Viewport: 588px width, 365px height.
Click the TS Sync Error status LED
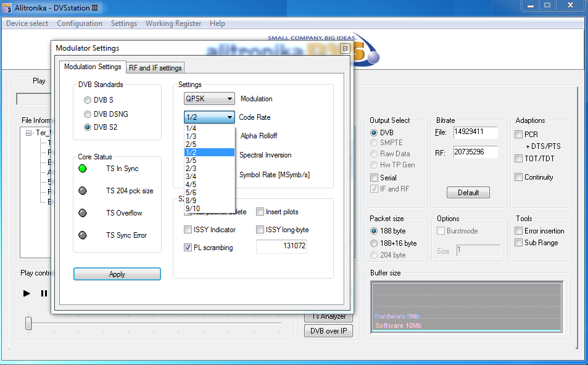click(x=83, y=235)
